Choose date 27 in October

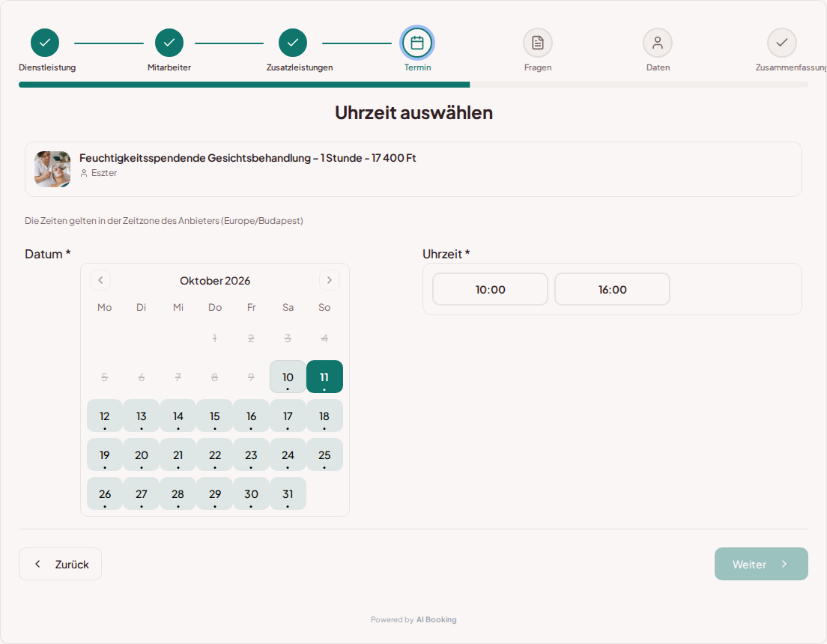tap(142, 493)
